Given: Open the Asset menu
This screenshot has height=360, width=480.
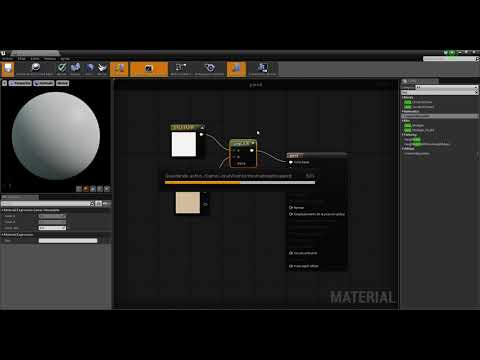Looking at the screenshot, I should click(x=35, y=59).
